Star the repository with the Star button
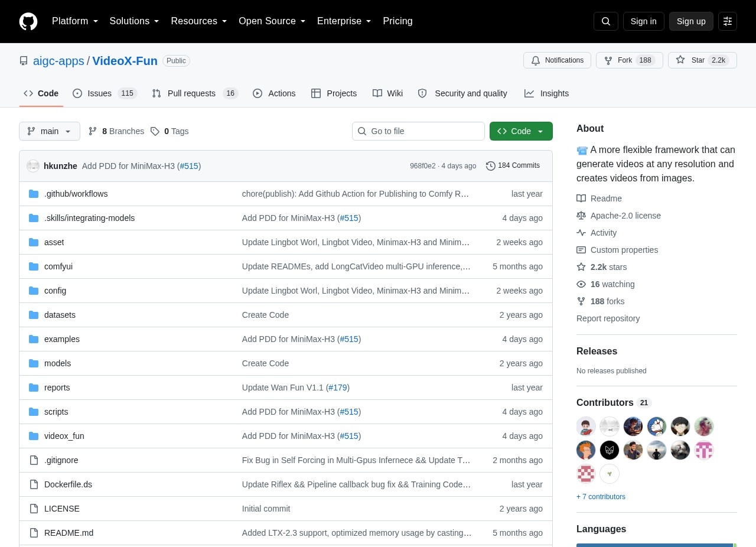The width and height of the screenshot is (756, 547). click(702, 60)
